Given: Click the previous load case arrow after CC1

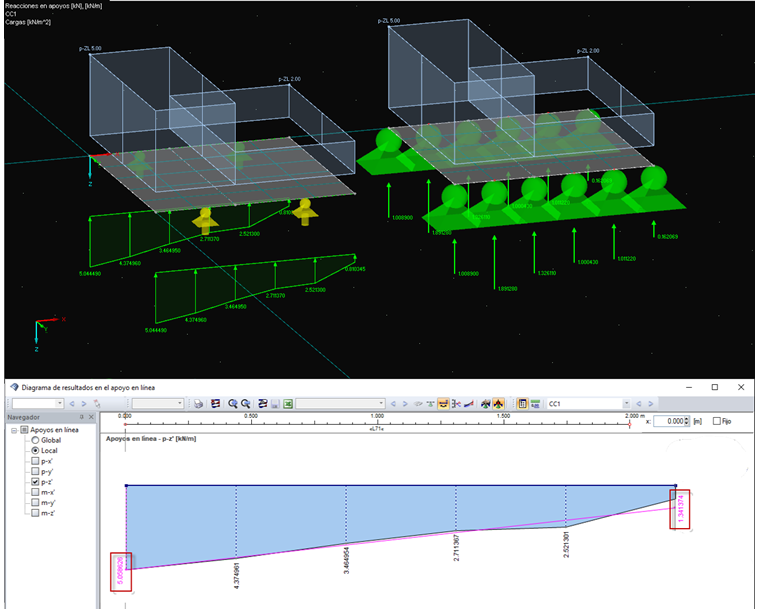Looking at the screenshot, I should 639,403.
